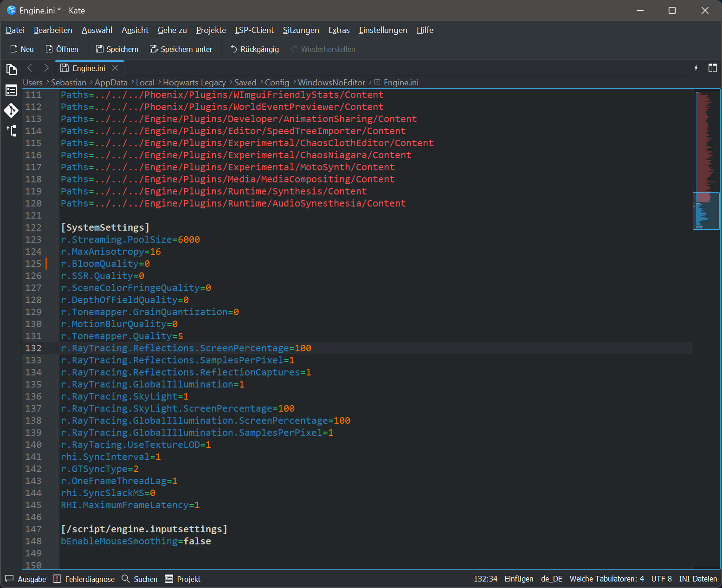Screen dimensions: 722x588
Task: Click cursor position 132:34 in status bar
Action: pos(485,579)
